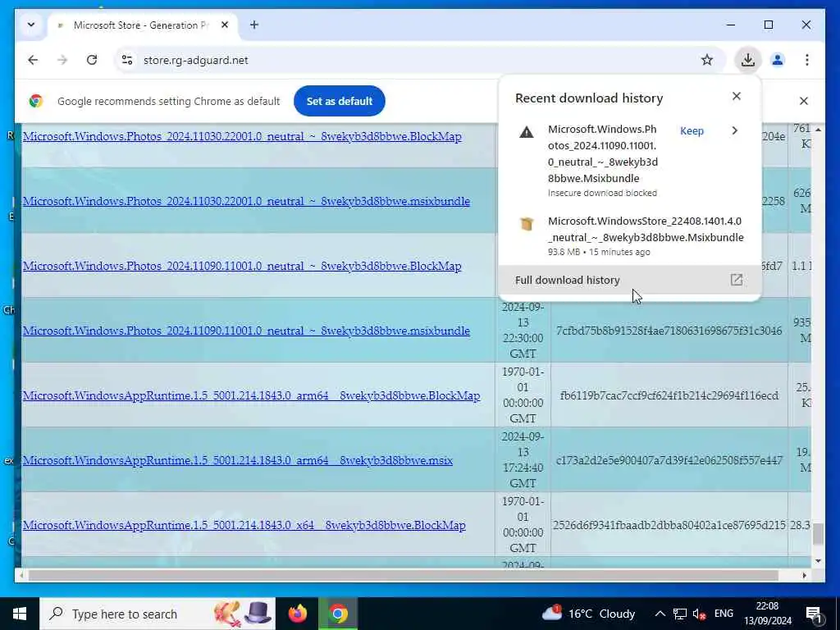Click the taskbar search box

(x=157, y=614)
